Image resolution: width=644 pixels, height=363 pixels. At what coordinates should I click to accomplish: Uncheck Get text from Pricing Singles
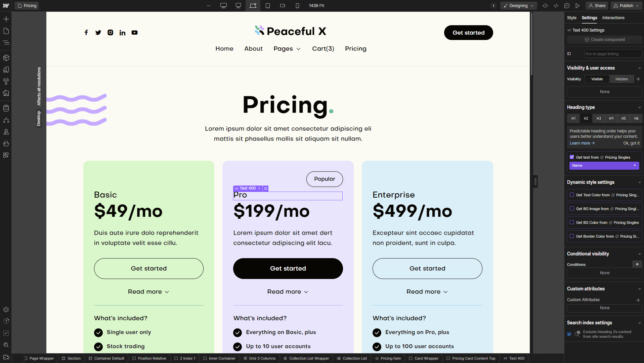(572, 157)
